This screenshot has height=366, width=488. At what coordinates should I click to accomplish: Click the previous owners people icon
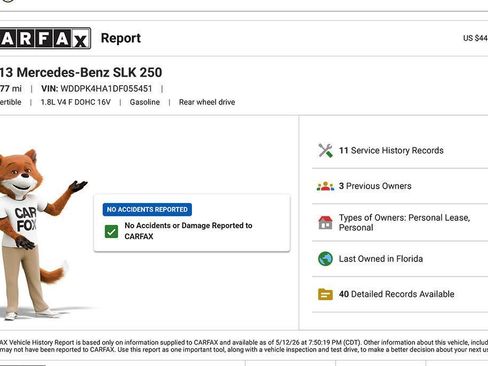(325, 186)
